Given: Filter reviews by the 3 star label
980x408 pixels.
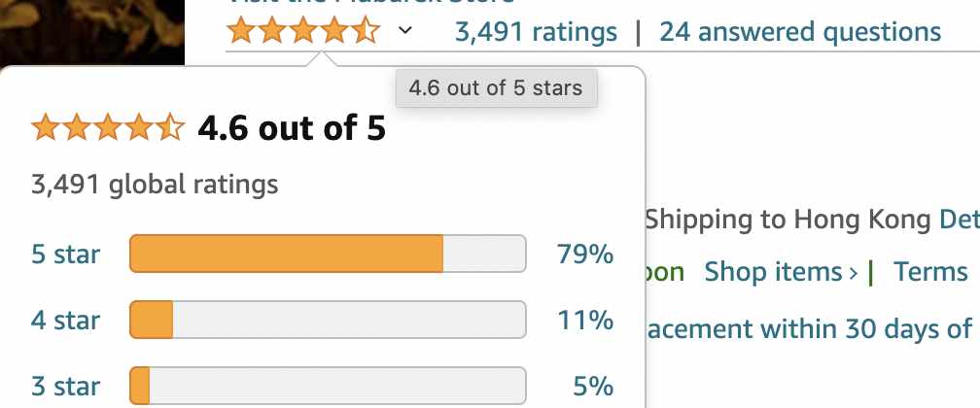Looking at the screenshot, I should tap(66, 387).
